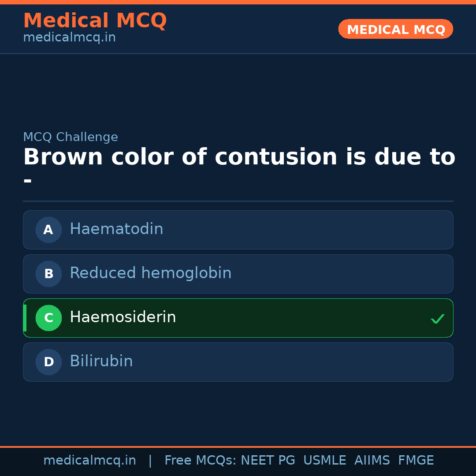Select AIIMS in the footer
Screen dimensions: 476x476
click(372, 461)
